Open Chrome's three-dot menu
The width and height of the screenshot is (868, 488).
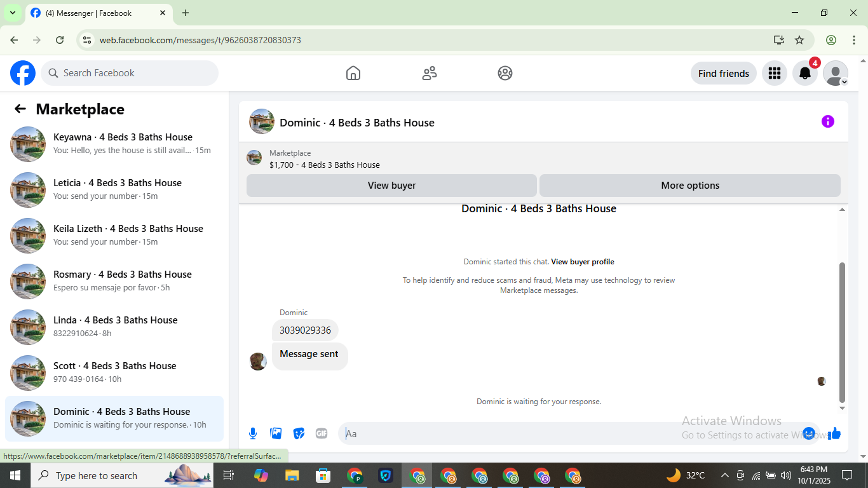[x=854, y=40]
